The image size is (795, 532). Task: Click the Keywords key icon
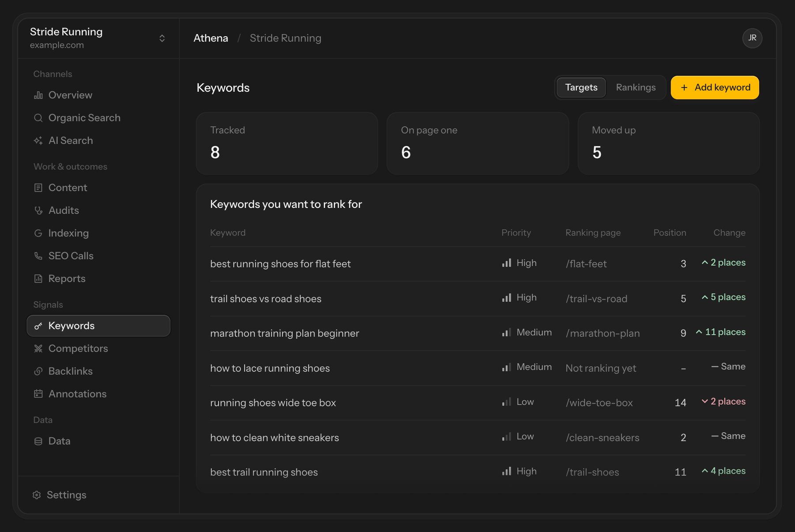point(38,326)
